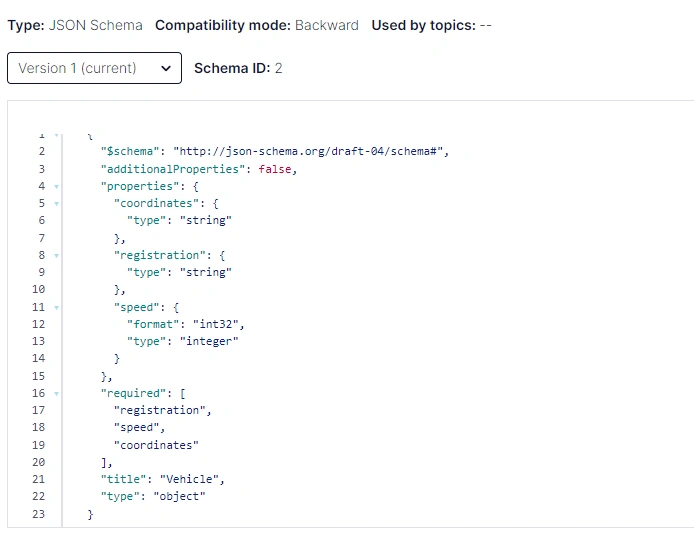Click the "int32" value
This screenshot has width=694, height=560.
pyautogui.click(x=216, y=324)
